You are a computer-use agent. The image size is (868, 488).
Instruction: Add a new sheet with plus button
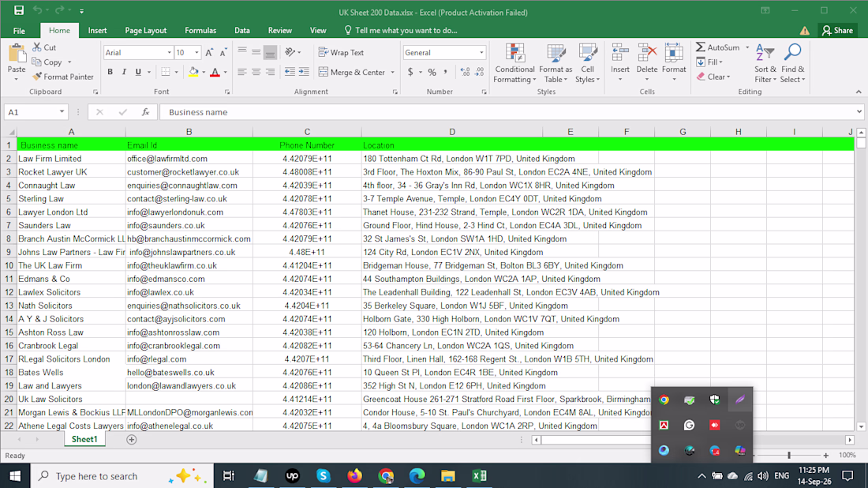pos(131,439)
